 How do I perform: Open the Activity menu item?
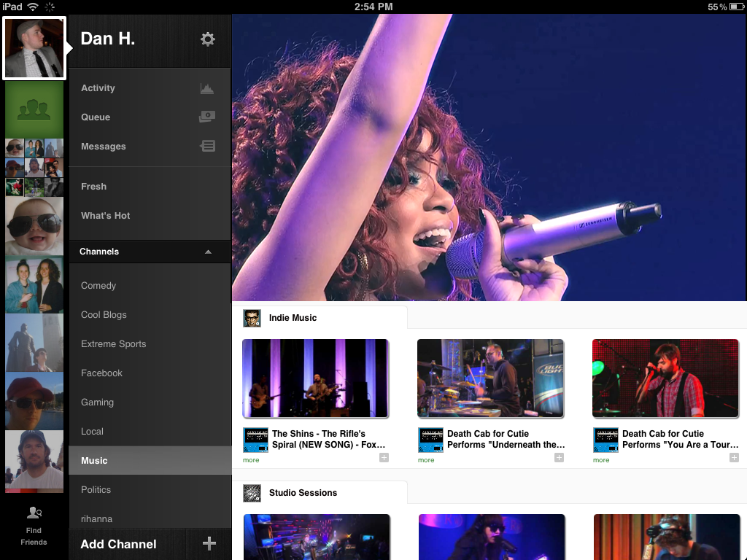click(x=150, y=88)
